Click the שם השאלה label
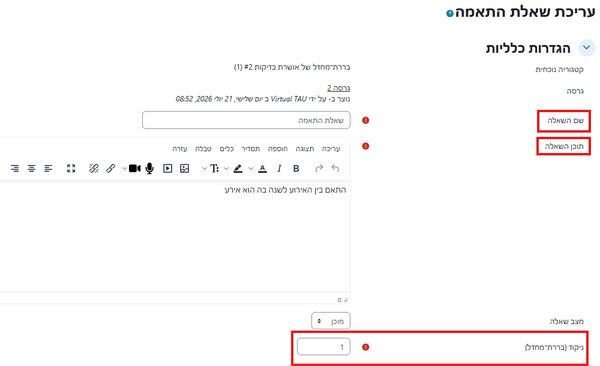600x366 pixels. [565, 121]
